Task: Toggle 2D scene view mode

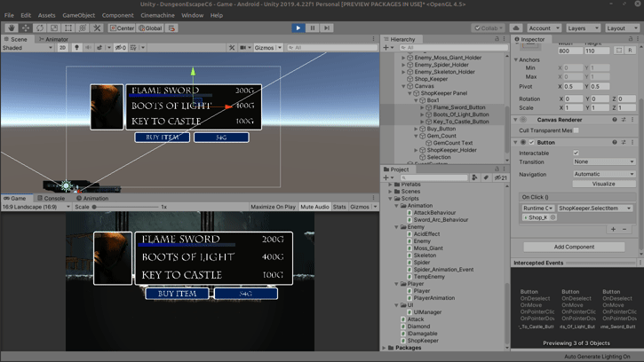Action: click(x=62, y=48)
